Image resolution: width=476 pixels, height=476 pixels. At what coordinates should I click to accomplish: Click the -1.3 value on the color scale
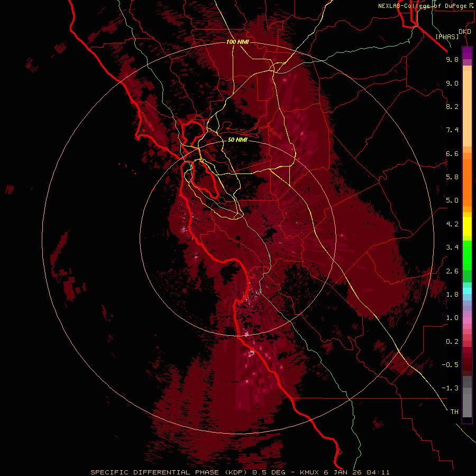(x=450, y=388)
